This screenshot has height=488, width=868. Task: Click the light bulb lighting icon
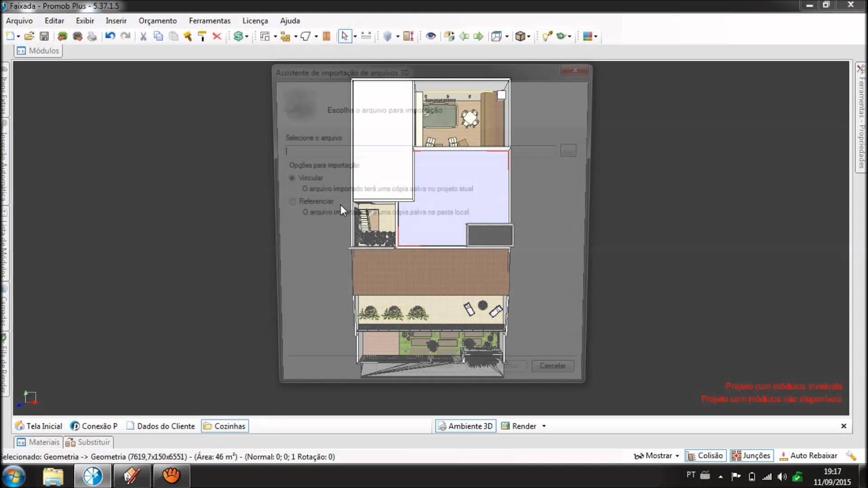(x=547, y=37)
